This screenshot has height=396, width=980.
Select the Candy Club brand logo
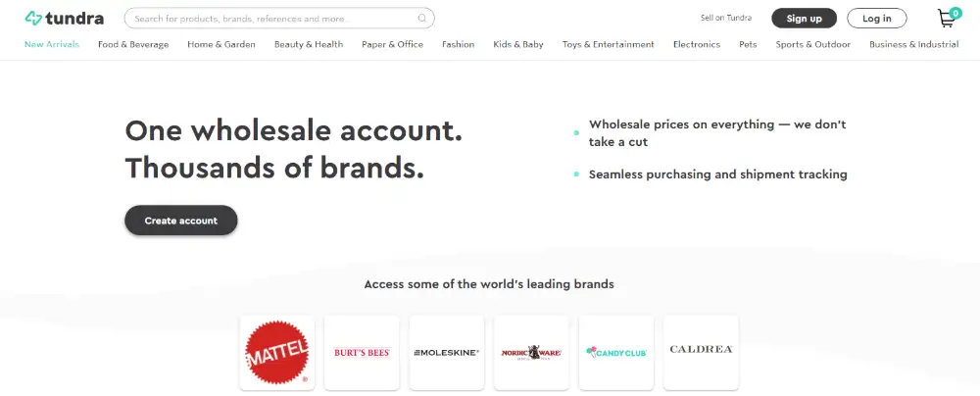[616, 353]
